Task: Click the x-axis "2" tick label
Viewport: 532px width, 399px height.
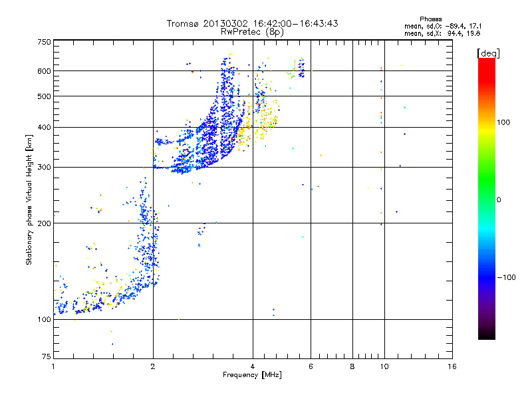Action: click(153, 366)
